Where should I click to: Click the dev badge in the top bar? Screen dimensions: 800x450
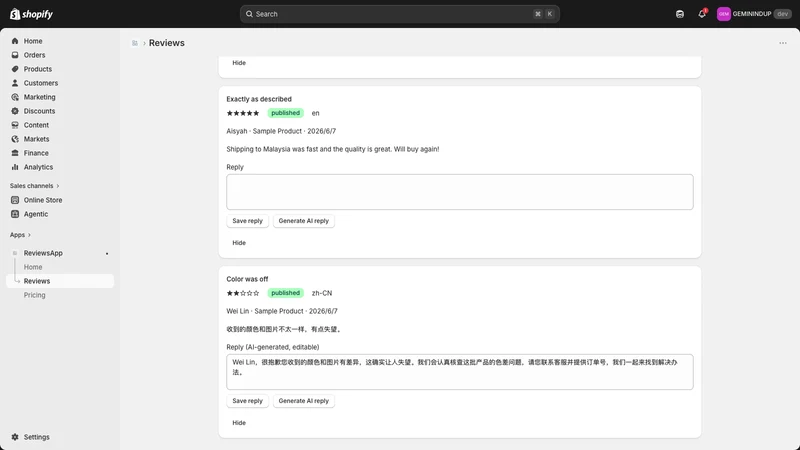click(x=783, y=14)
